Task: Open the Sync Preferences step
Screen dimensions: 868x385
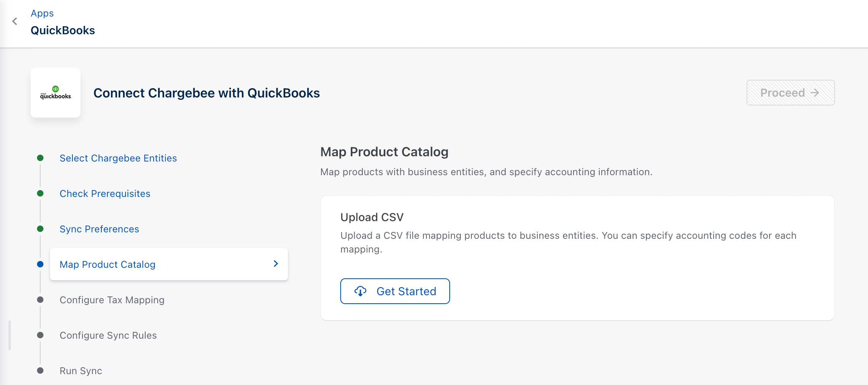Action: coord(99,229)
